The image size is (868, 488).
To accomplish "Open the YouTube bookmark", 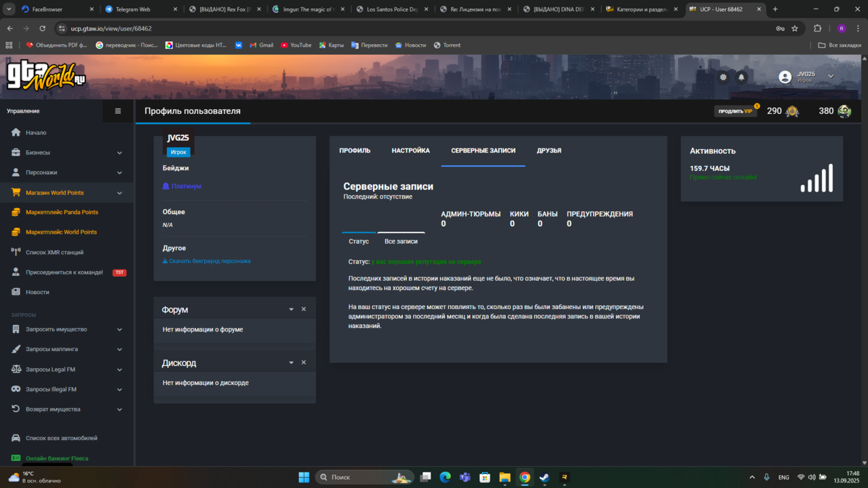I will click(296, 45).
